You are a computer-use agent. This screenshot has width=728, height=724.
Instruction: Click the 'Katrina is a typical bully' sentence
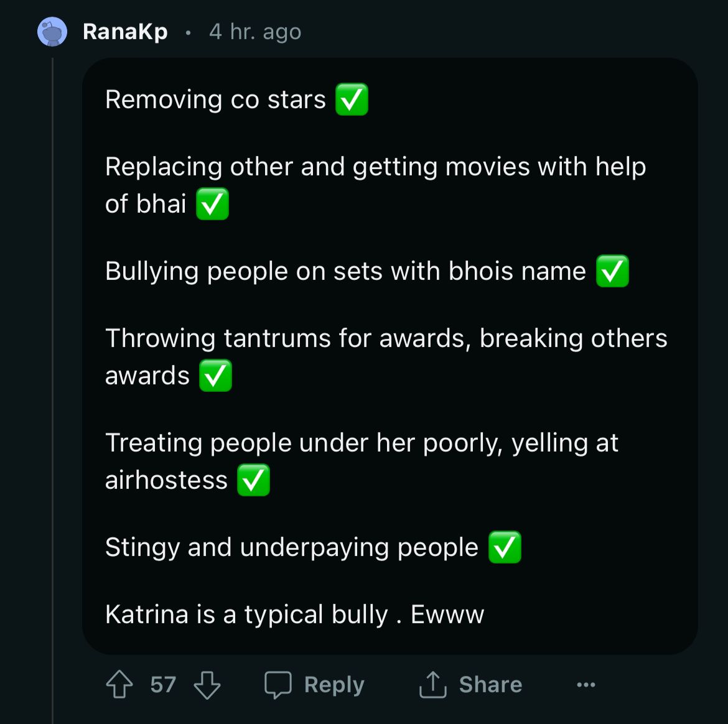(x=294, y=615)
